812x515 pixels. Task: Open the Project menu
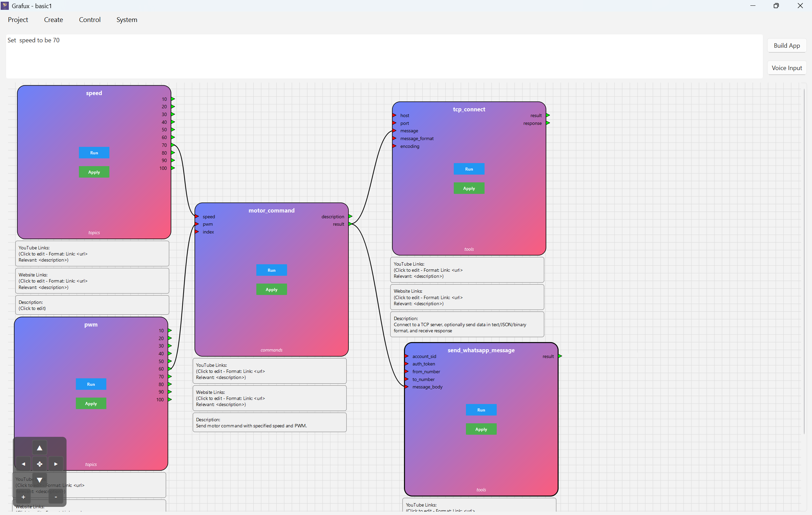tap(18, 20)
